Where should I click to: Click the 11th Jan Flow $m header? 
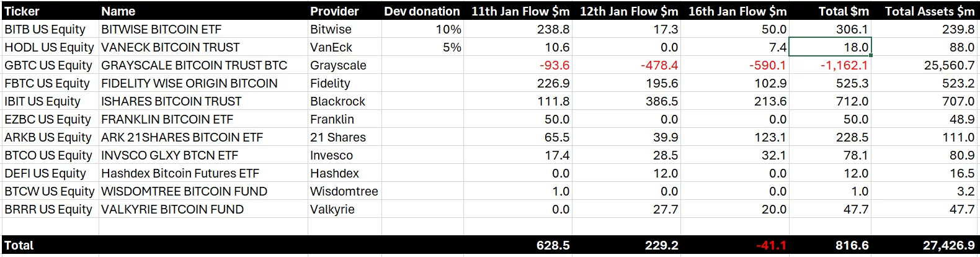(520, 11)
